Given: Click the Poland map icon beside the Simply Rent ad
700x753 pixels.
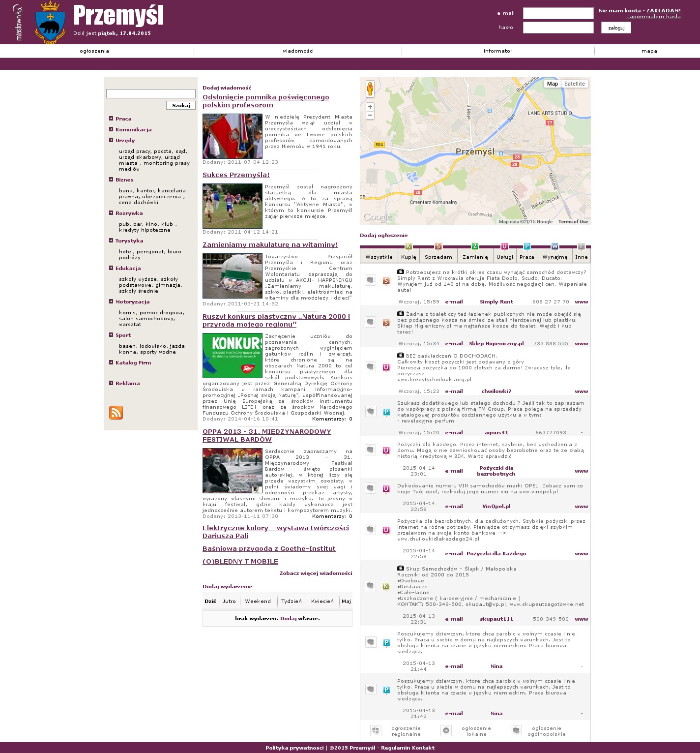Looking at the screenshot, I should click(x=370, y=280).
